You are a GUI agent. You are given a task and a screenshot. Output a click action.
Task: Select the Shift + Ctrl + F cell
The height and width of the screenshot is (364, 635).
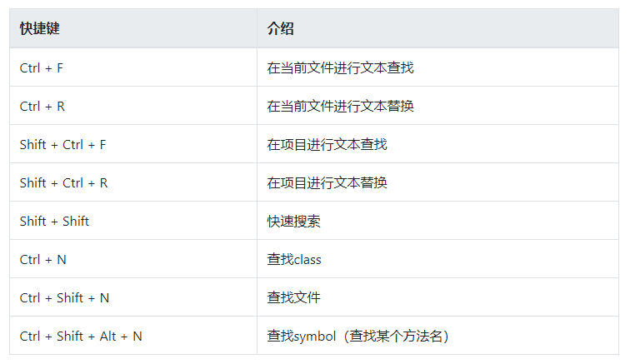pos(63,144)
